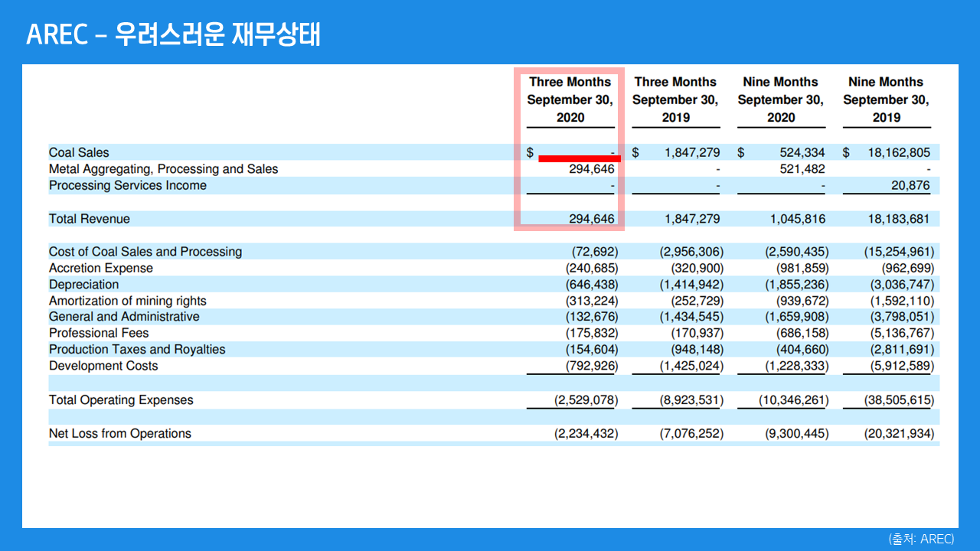Click total operating expenses value (10,346,261)

tap(794, 400)
